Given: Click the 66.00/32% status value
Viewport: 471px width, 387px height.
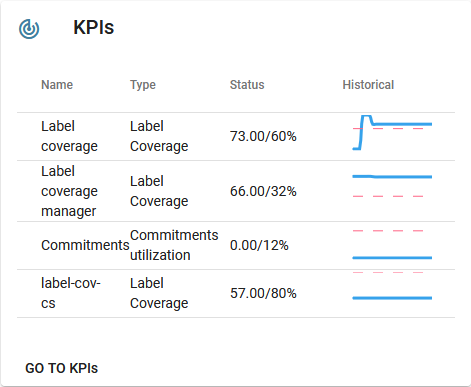Looking at the screenshot, I should pyautogui.click(x=263, y=191).
